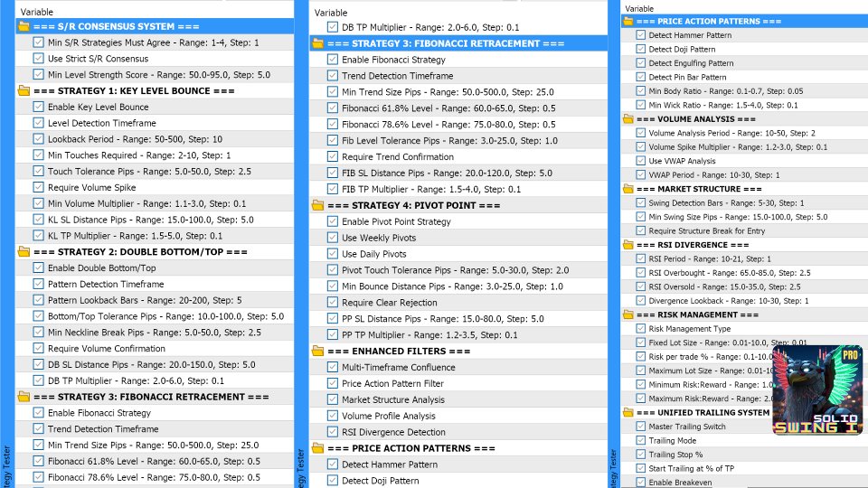Screen dimensions: 868x488
Task: Uncheck Master Trailing Switch checkbox
Action: pyautogui.click(x=640, y=426)
